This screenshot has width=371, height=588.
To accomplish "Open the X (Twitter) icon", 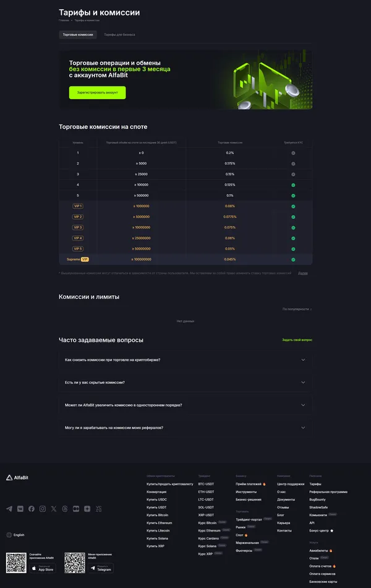I will [x=54, y=509].
